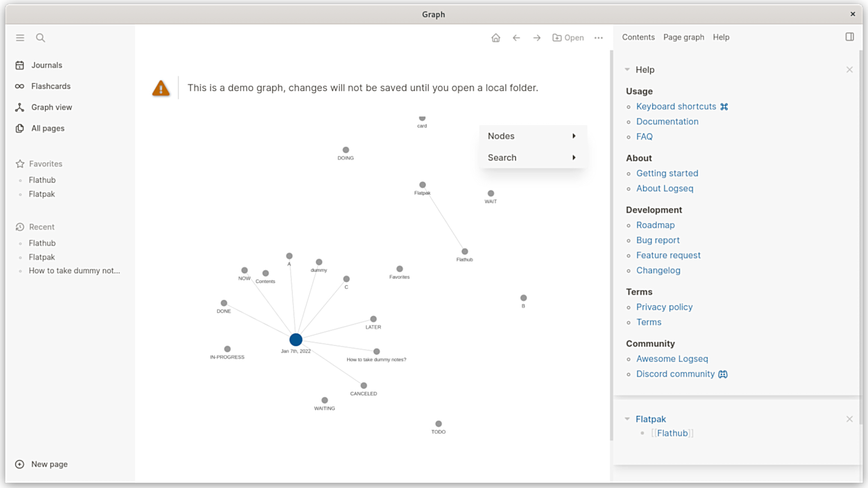Collapse the Help section disclosure triangle
This screenshot has width=868, height=488.
(x=627, y=69)
